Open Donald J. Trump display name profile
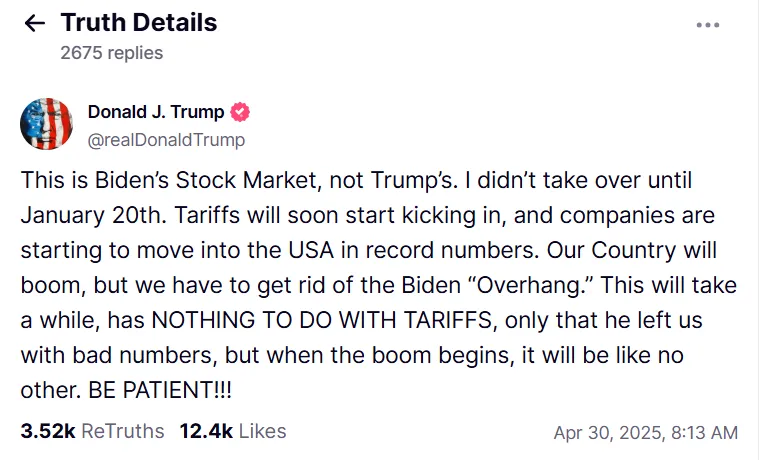Screen dimensions: 760x460 (x=156, y=112)
